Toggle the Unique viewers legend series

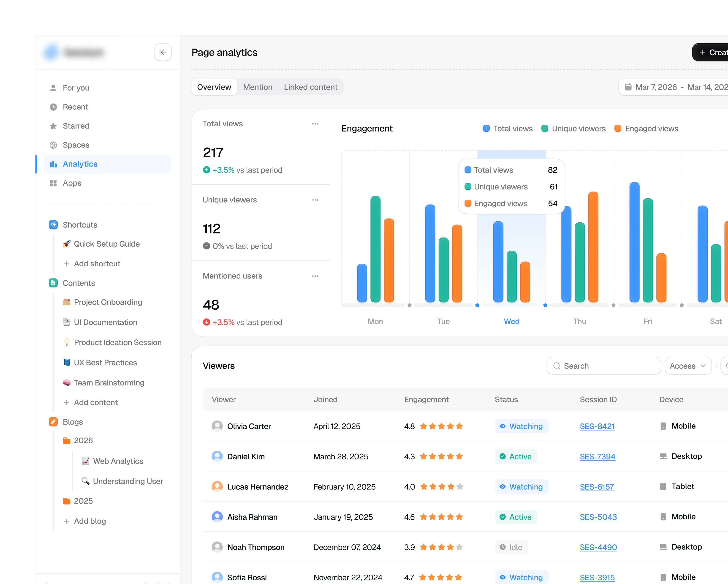point(573,129)
